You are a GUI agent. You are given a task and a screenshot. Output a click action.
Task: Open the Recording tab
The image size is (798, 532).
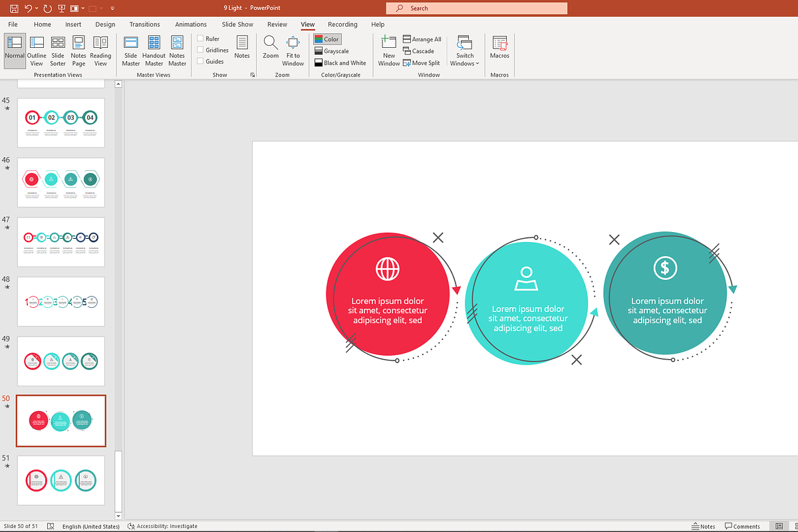(342, 25)
